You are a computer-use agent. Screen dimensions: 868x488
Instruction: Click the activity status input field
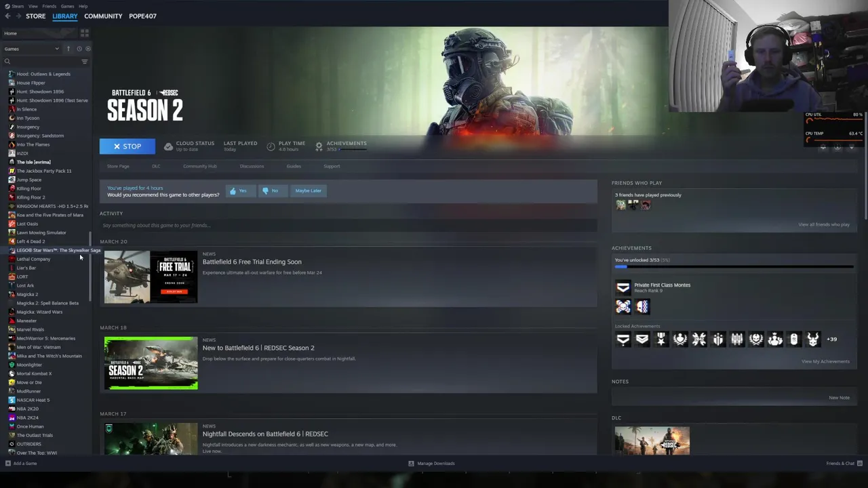(348, 225)
